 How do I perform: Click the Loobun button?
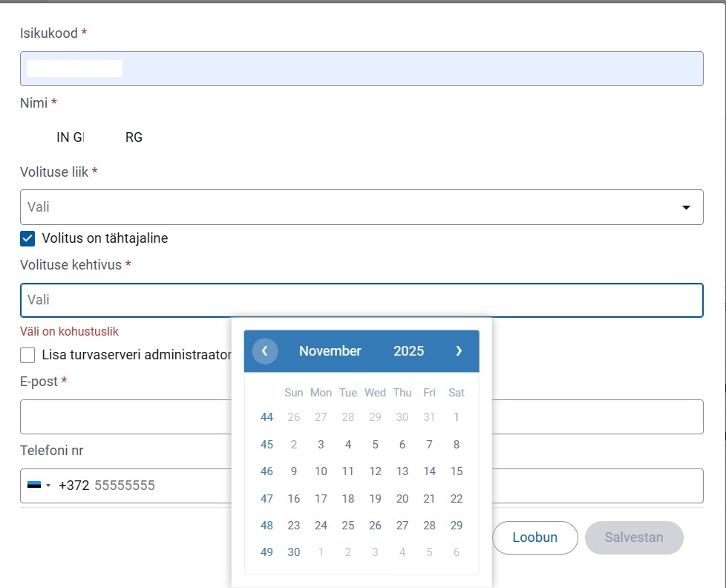pyautogui.click(x=534, y=538)
